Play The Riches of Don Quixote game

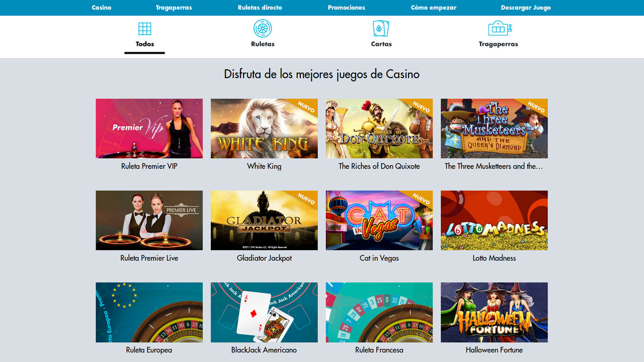point(379,128)
